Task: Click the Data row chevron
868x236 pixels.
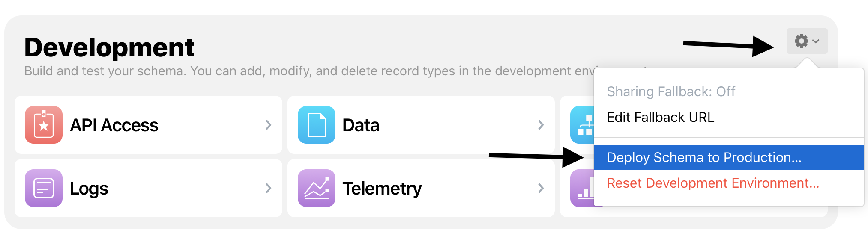Action: pos(541,125)
